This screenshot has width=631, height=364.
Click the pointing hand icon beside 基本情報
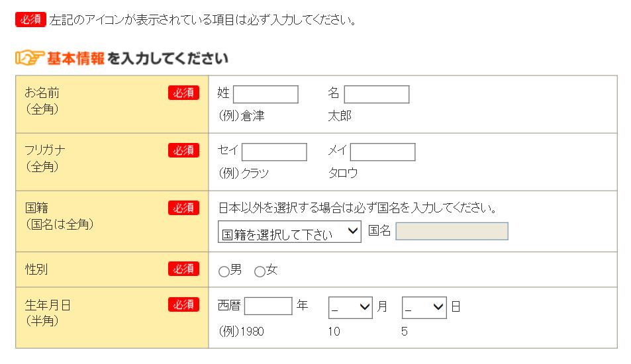[x=29, y=59]
